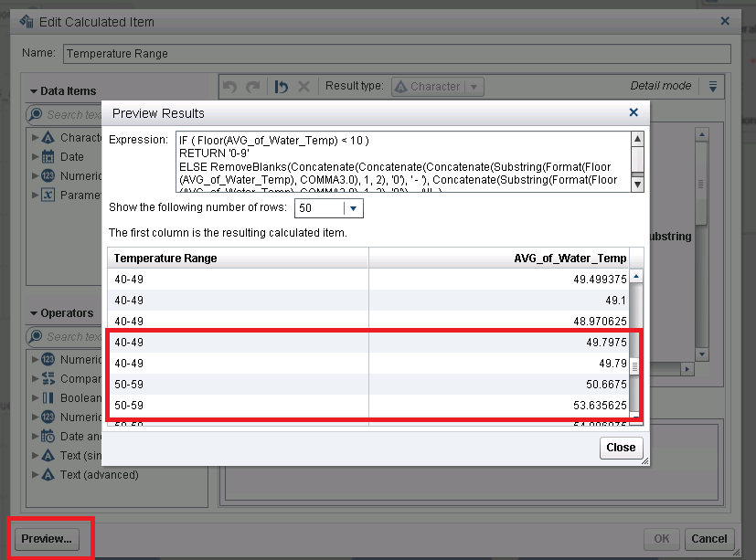Click the greyed OK button

pos(661,538)
